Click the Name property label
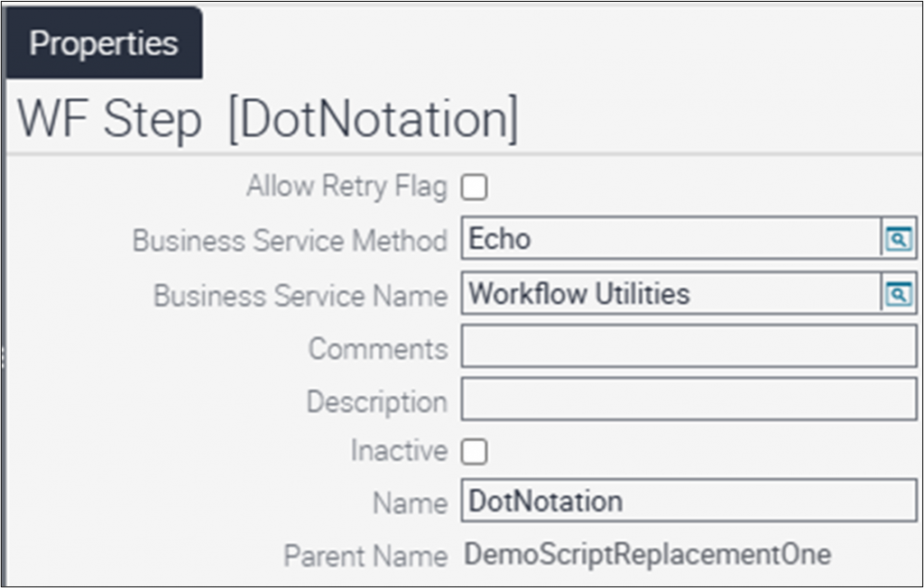Viewport: 924px width, 588px height. [410, 503]
